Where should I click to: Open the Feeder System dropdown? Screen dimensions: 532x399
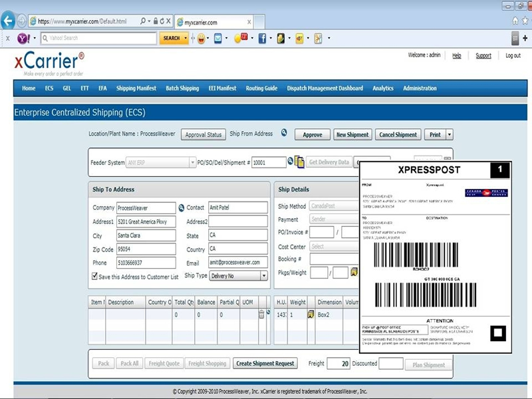coord(192,162)
